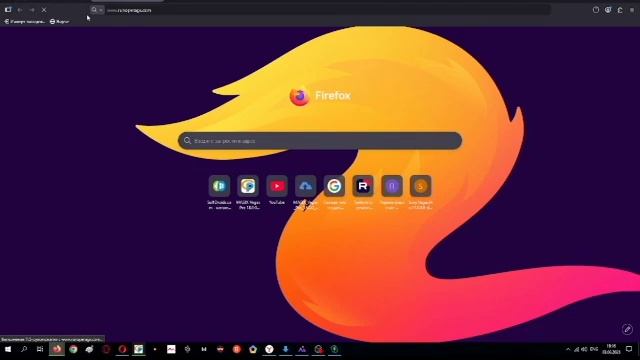
Task: Open the Google 'G' shortcut tile
Action: point(334,186)
